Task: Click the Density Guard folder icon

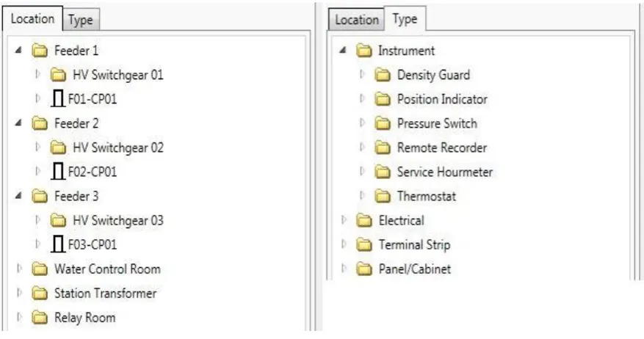Action: coord(383,75)
